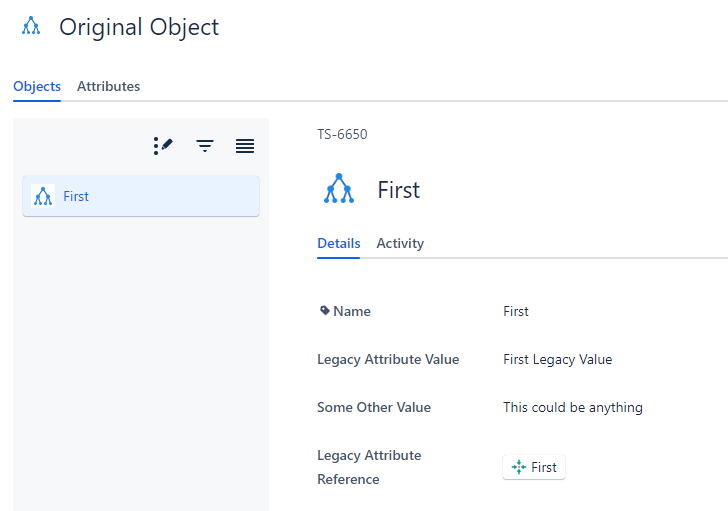Click the Legacy Attribute Reference label
This screenshot has height=511, width=728.
click(x=369, y=467)
